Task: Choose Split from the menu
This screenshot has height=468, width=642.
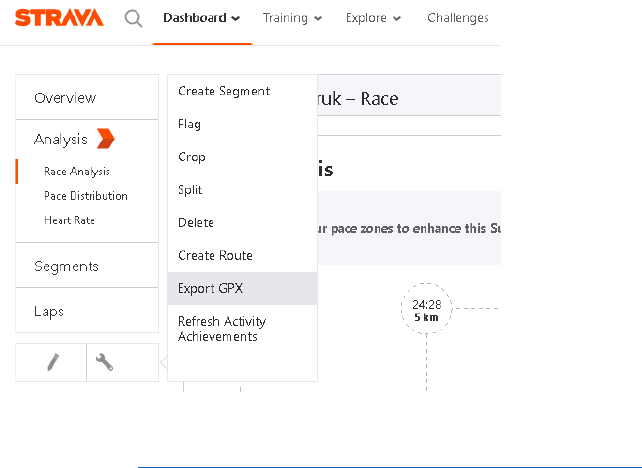Action: [190, 190]
